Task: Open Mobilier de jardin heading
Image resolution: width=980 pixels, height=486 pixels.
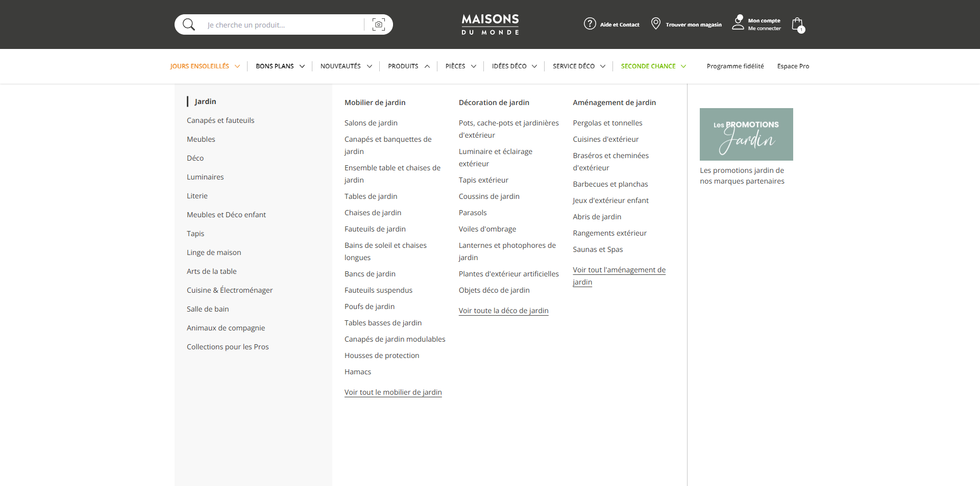Action: pyautogui.click(x=375, y=103)
